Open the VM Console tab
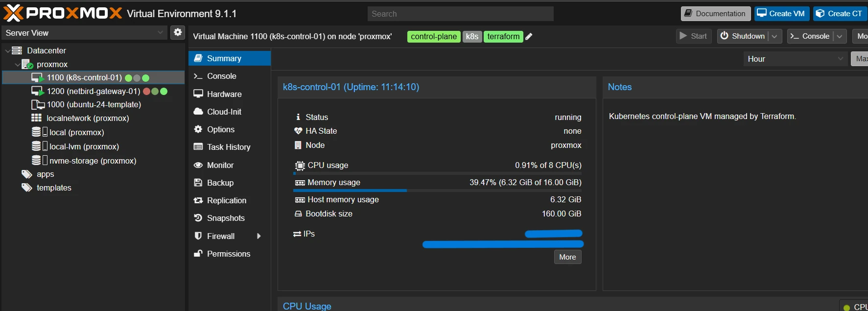The image size is (868, 311). (x=230, y=76)
